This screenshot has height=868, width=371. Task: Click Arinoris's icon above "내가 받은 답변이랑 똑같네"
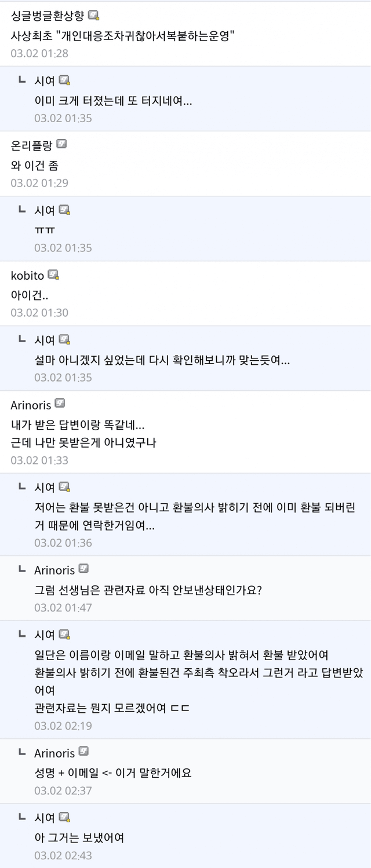point(60,403)
